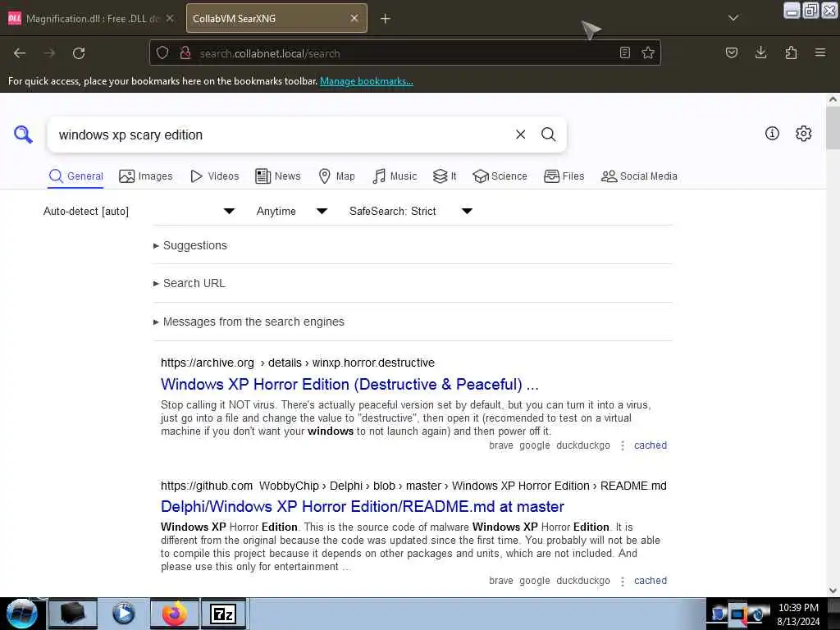The image size is (840, 630).
Task: Click the archive.org result URL breadcrumb
Action: click(x=297, y=363)
